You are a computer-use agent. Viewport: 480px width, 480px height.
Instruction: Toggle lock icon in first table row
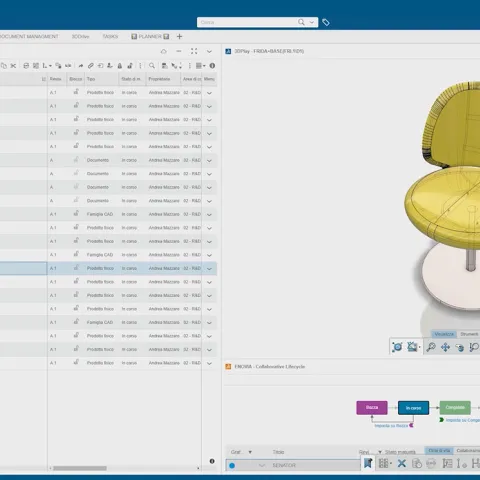click(x=76, y=92)
